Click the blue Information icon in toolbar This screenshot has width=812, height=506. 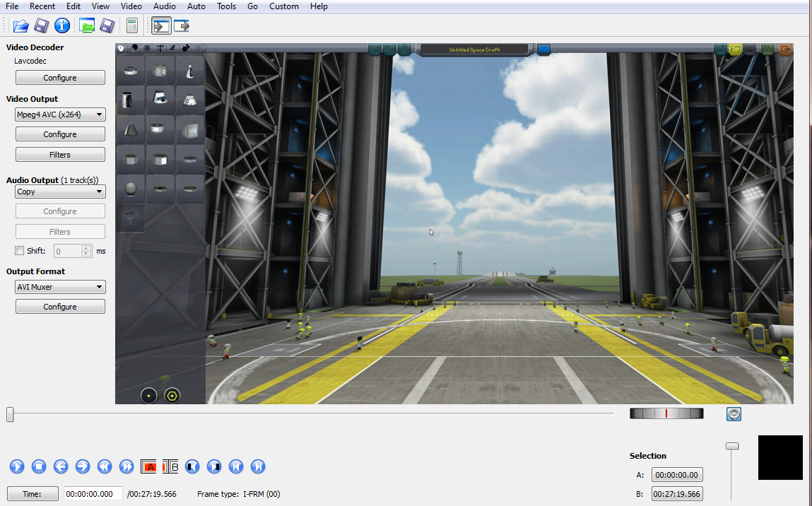(62, 26)
